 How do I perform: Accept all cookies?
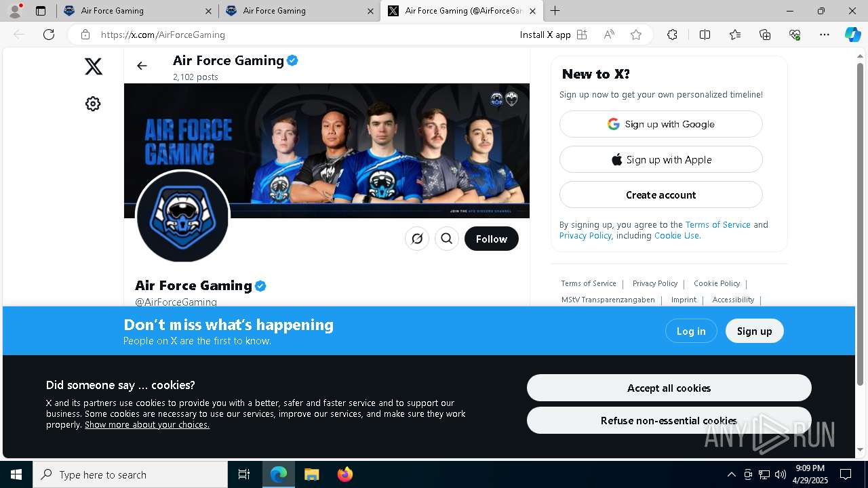click(669, 388)
